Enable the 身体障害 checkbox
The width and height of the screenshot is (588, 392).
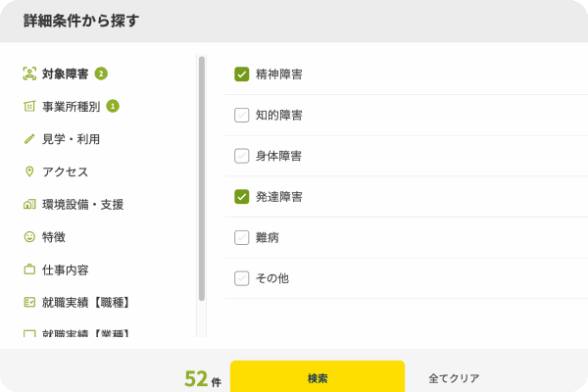(x=242, y=156)
